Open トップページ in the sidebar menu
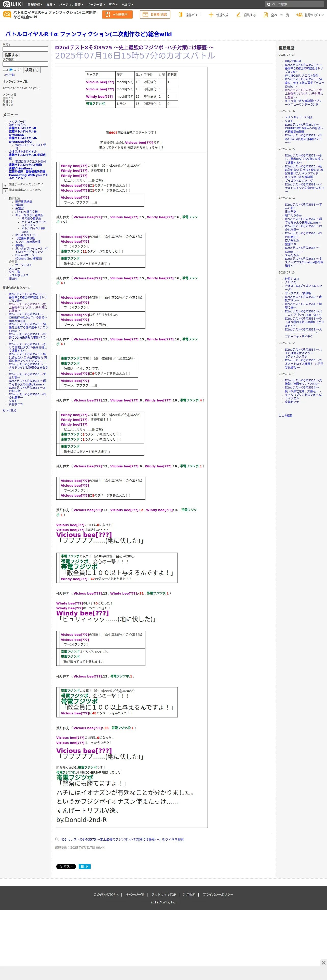Screen dimensions: 327x980 coord(17,121)
